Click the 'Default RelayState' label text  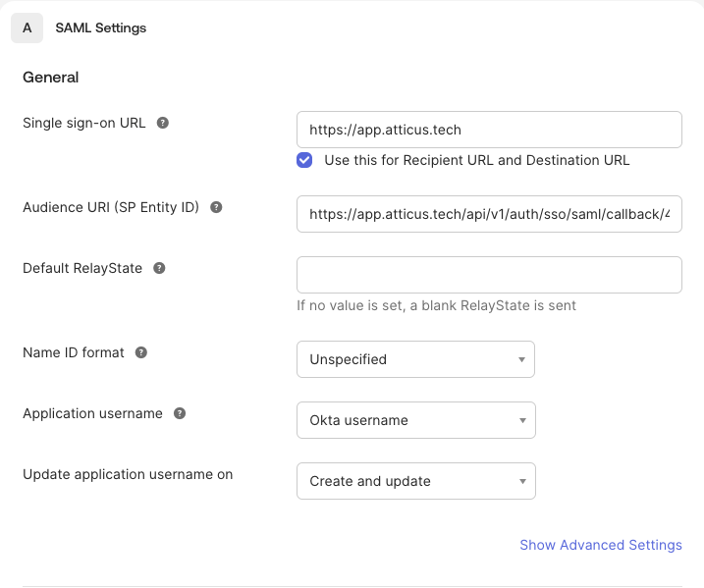(82, 268)
